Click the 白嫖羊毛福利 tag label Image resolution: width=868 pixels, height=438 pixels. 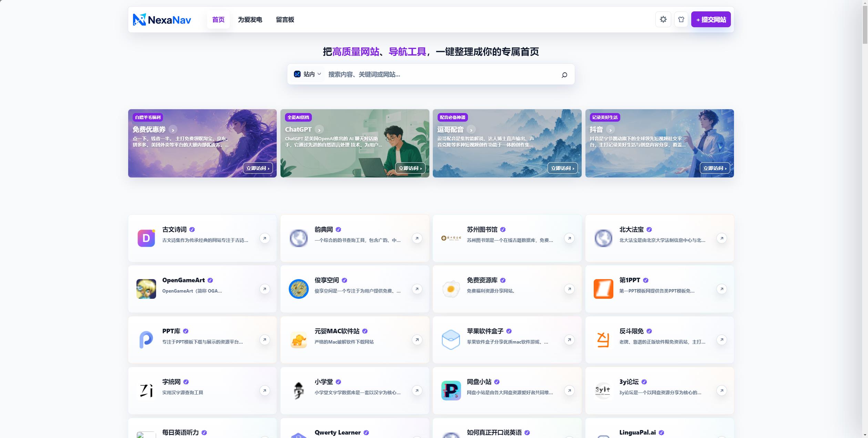(x=148, y=118)
